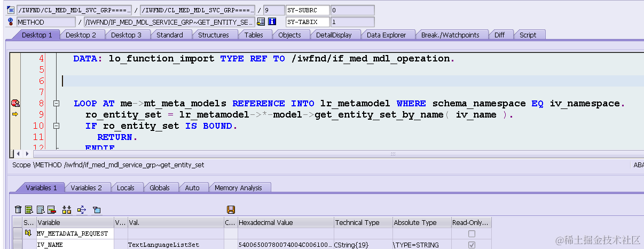Click the blue arrows tools icon in variables toolbar
This screenshot has height=249, width=644.
point(82,209)
